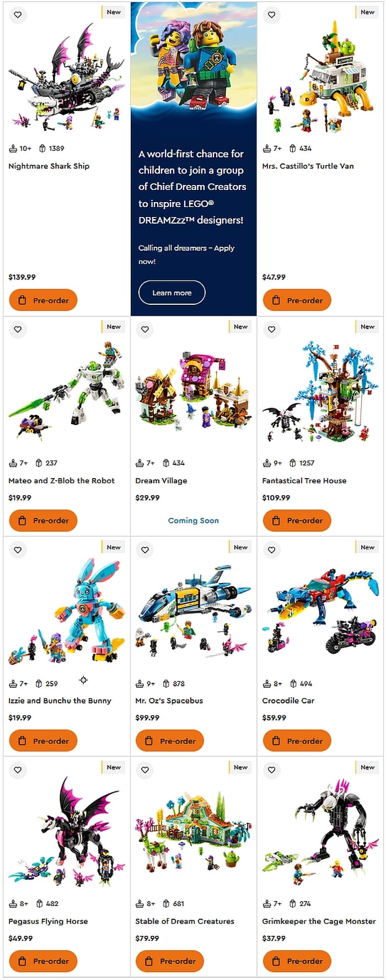The width and height of the screenshot is (386, 980).
Task: Click heart icon on Izzie and Bunchu the Bunny
Action: (18, 550)
